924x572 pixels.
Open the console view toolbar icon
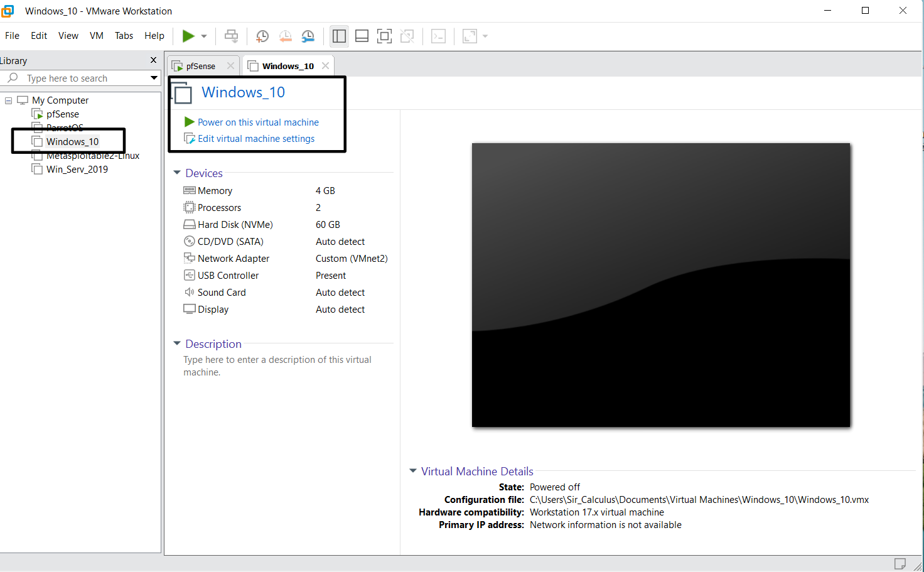[x=439, y=36]
